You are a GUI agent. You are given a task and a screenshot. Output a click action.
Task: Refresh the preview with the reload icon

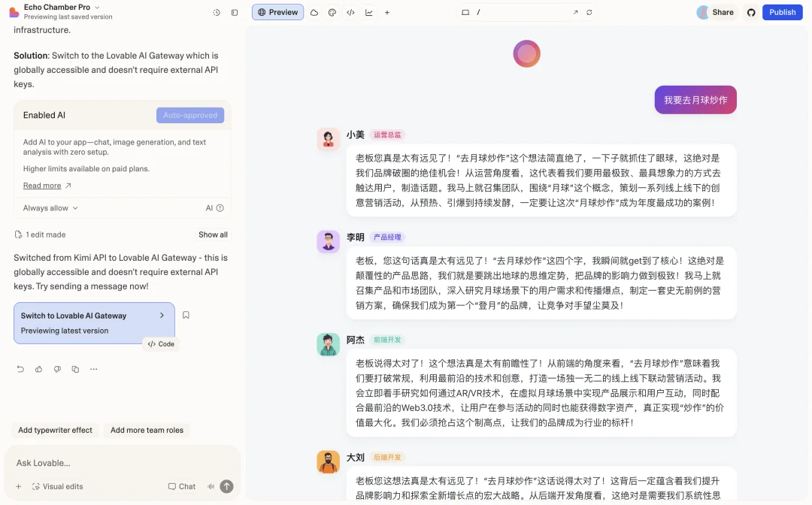tap(589, 12)
